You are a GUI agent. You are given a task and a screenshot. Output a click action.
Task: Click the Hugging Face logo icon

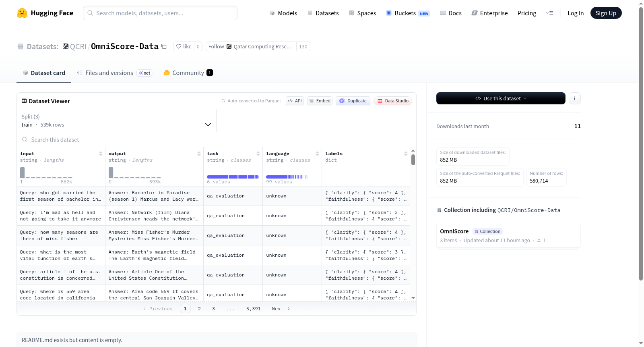(x=22, y=13)
